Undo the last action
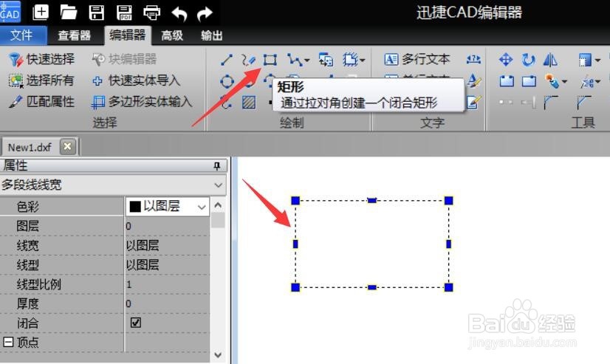This screenshot has width=610, height=364. click(179, 14)
